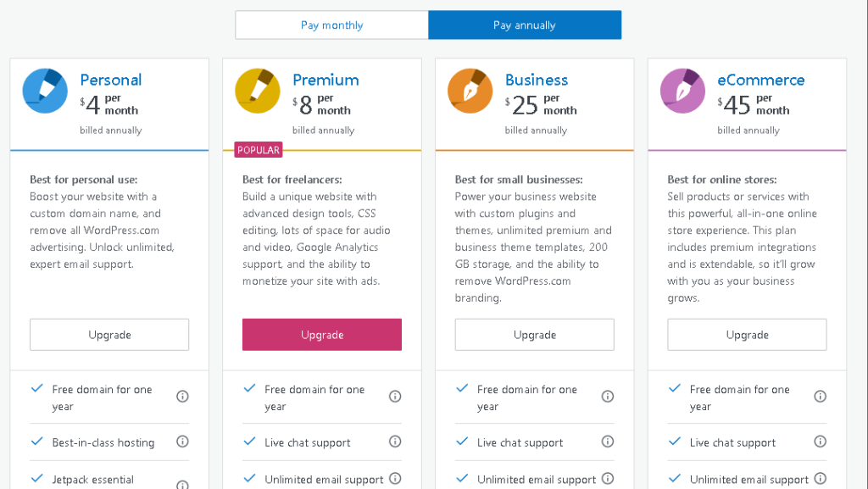
Task: Click the eCommerce plan heading
Action: (x=761, y=80)
